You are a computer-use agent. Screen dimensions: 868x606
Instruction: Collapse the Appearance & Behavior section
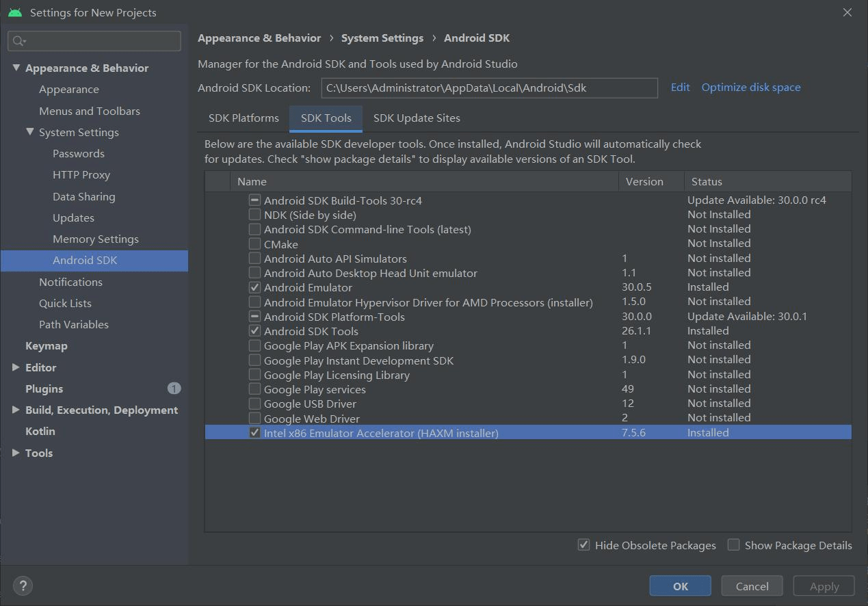tap(16, 68)
